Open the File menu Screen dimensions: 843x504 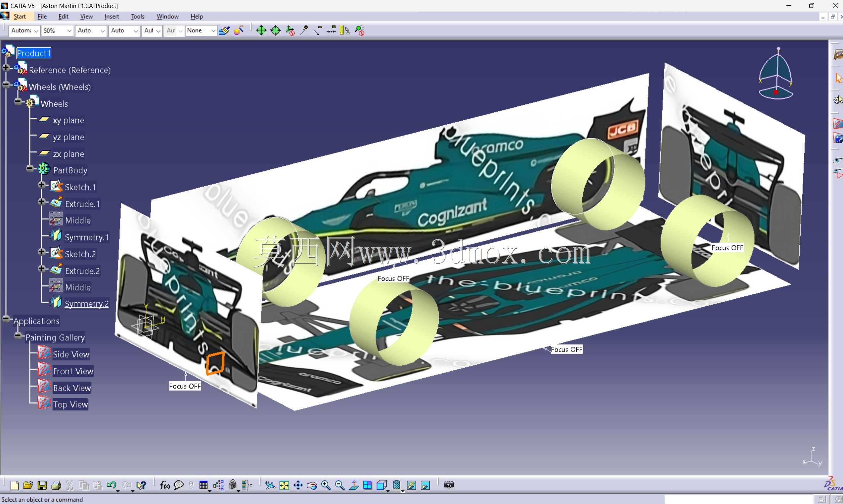pos(42,16)
